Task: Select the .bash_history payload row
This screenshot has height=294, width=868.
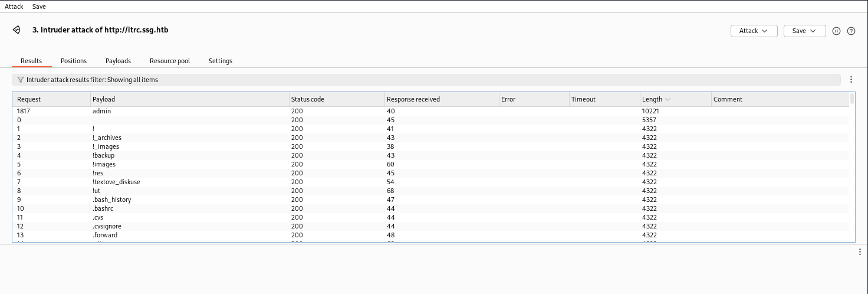Action: (431, 200)
